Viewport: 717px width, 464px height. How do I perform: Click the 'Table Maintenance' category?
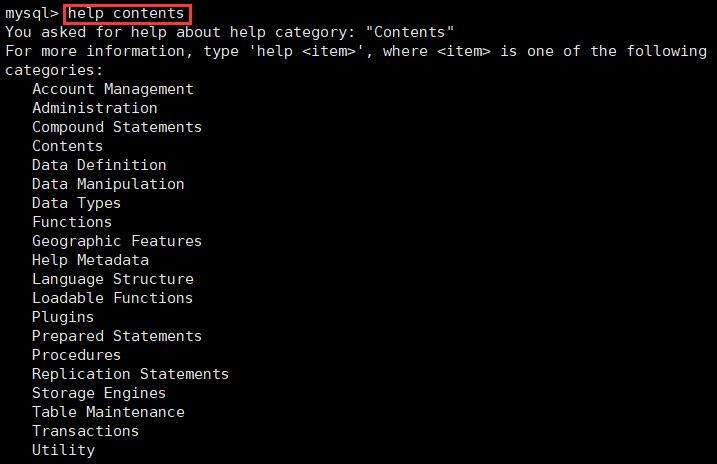[x=108, y=412]
